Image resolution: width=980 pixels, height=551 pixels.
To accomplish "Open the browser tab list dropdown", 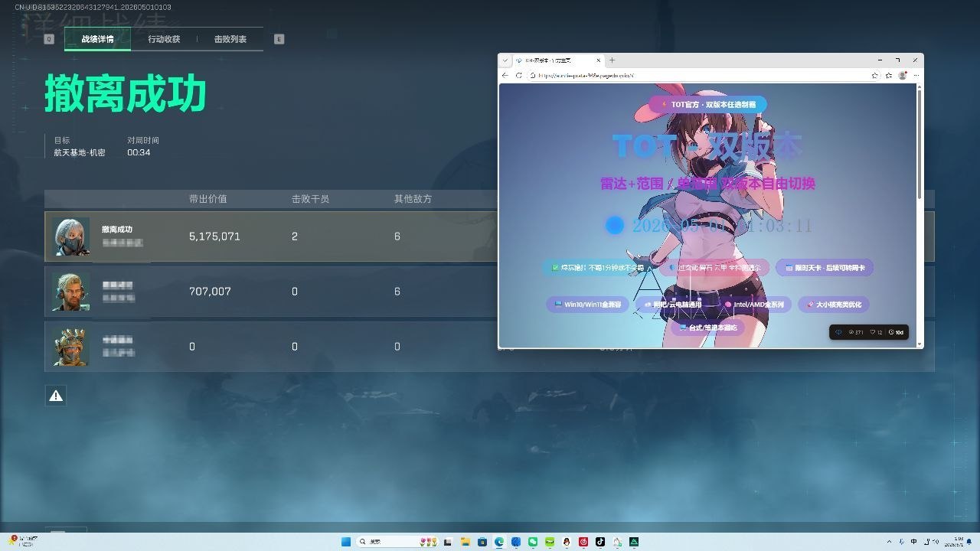I will point(505,60).
